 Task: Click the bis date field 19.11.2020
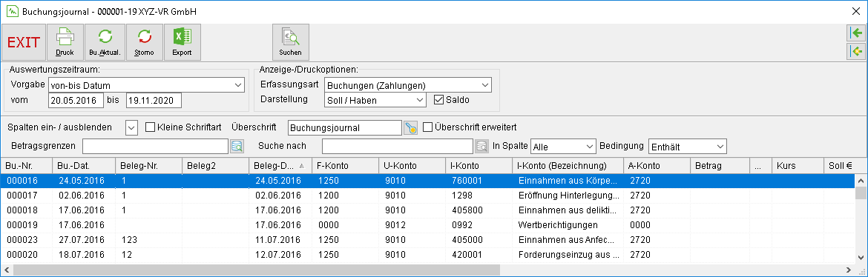154,100
